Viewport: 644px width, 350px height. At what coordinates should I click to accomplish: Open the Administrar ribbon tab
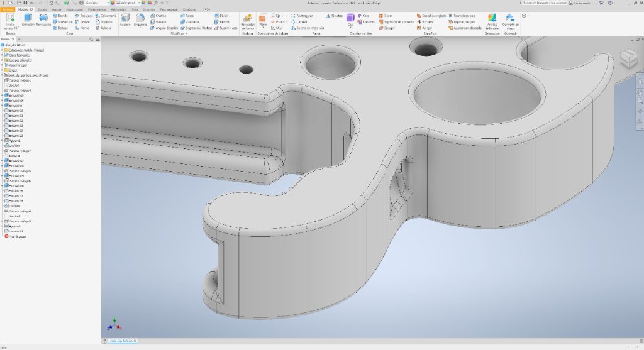(x=119, y=9)
